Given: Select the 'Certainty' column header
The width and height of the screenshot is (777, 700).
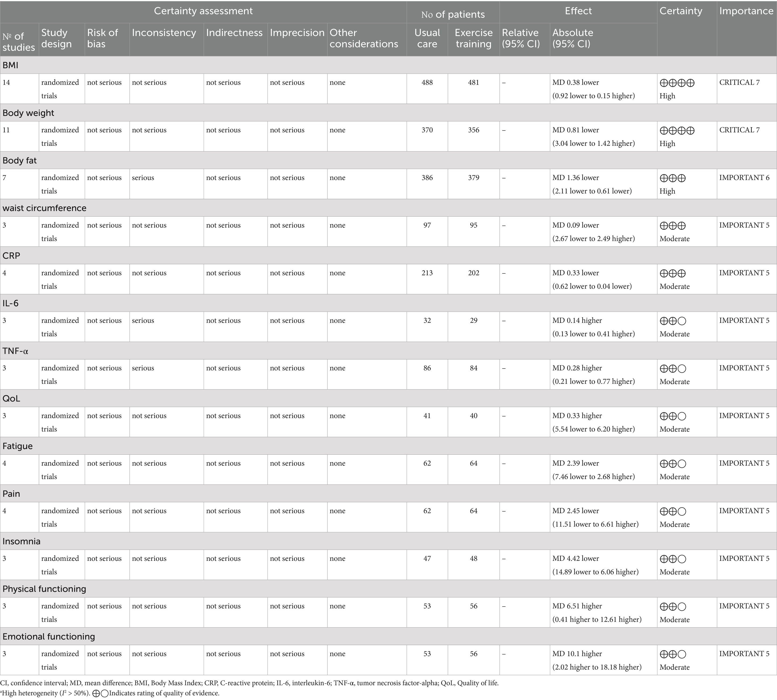Looking at the screenshot, I should (681, 11).
